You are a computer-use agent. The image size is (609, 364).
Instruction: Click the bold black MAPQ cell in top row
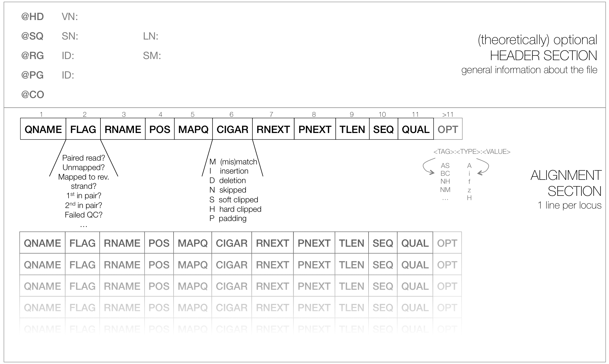tap(193, 129)
